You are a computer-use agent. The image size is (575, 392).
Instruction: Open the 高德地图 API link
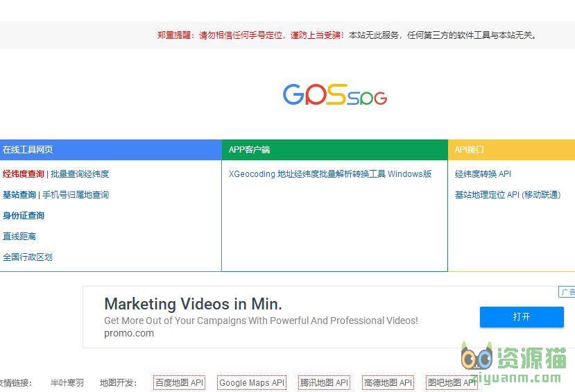click(x=388, y=383)
